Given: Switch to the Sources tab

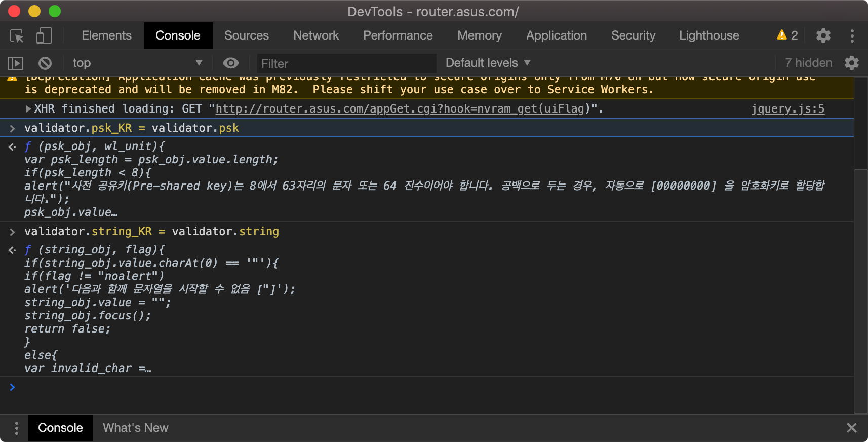Looking at the screenshot, I should coord(247,35).
